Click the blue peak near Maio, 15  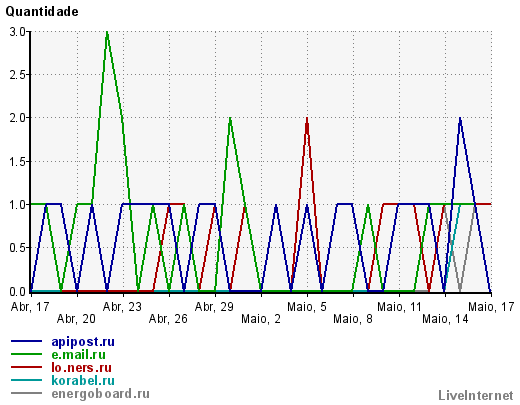[x=460, y=118]
